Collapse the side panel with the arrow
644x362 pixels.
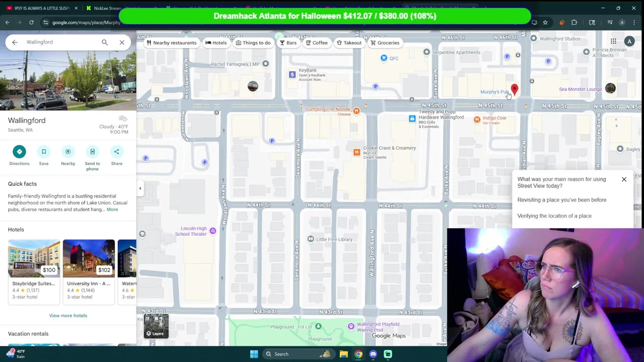pyautogui.click(x=140, y=189)
